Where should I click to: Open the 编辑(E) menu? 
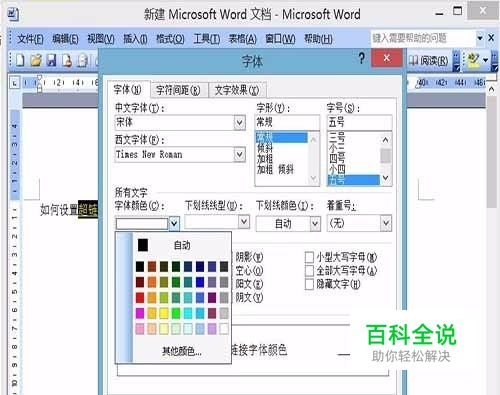coord(65,39)
